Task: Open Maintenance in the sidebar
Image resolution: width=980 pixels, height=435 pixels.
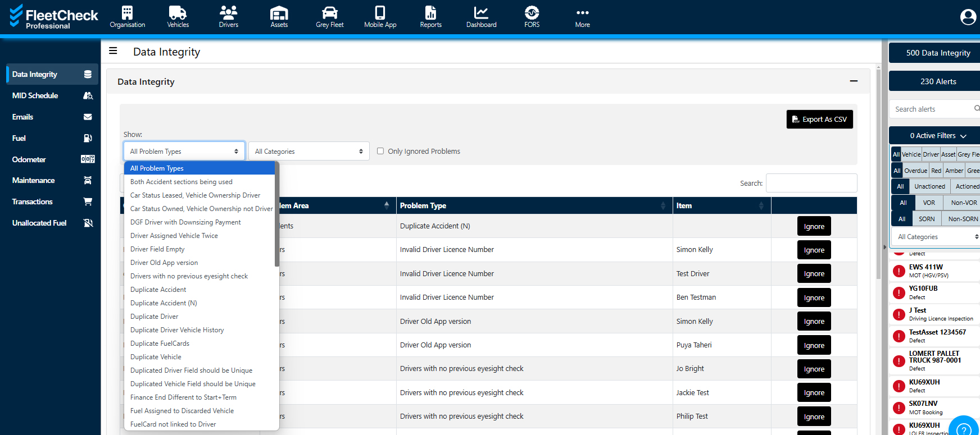Action: [x=52, y=180]
